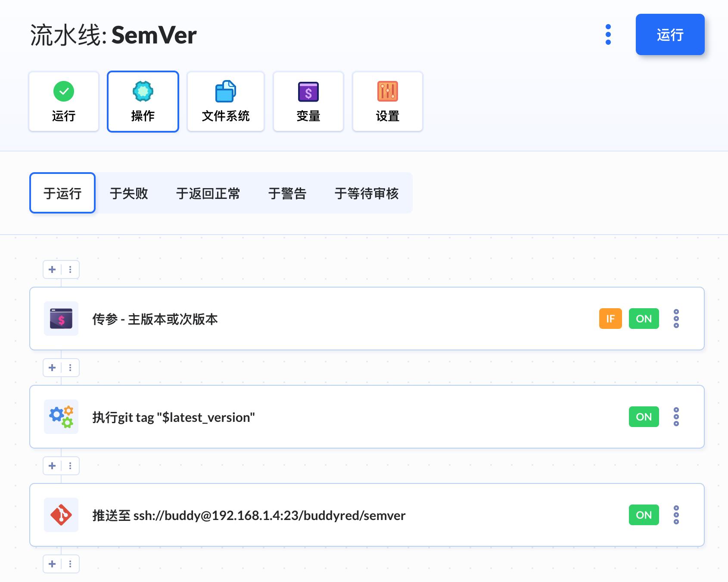
Task: Open dots menu between git tag and 推送至
Action: (70, 466)
